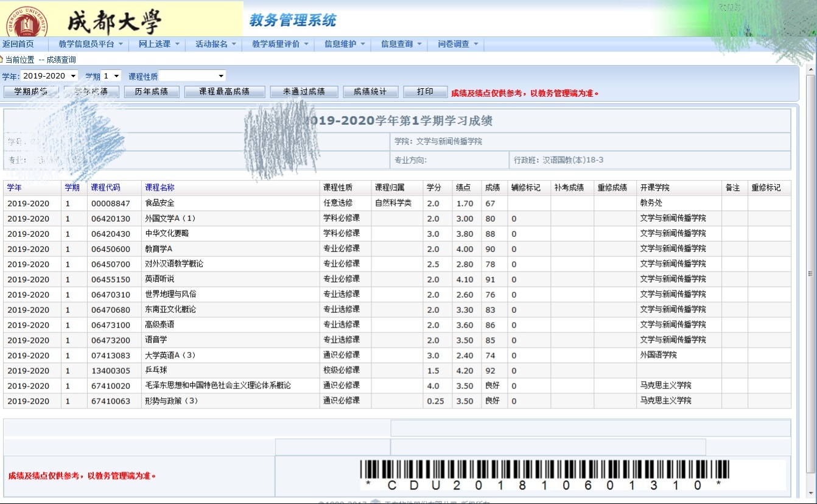The height and width of the screenshot is (504, 817).
Task: Select the 外国文学A（1） course name
Action: coord(170,219)
